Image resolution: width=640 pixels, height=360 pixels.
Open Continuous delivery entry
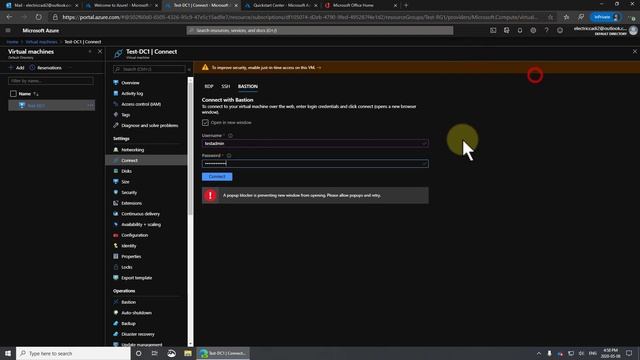tap(140, 213)
